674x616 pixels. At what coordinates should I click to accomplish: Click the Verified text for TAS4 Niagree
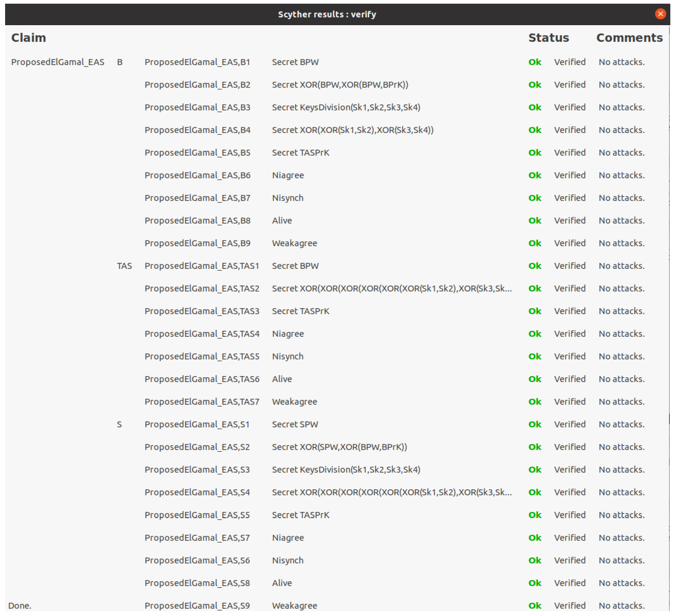coord(570,333)
